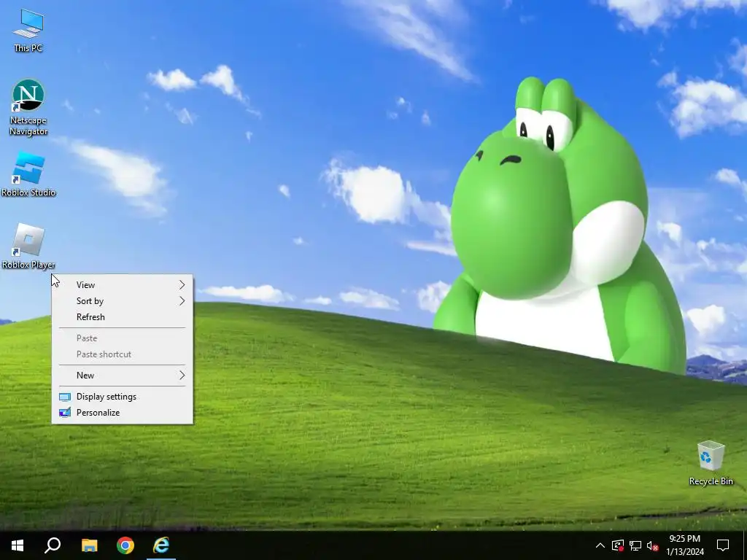Viewport: 747px width, 560px height.
Task: Expand the Sort by submenu
Action: [x=123, y=301]
